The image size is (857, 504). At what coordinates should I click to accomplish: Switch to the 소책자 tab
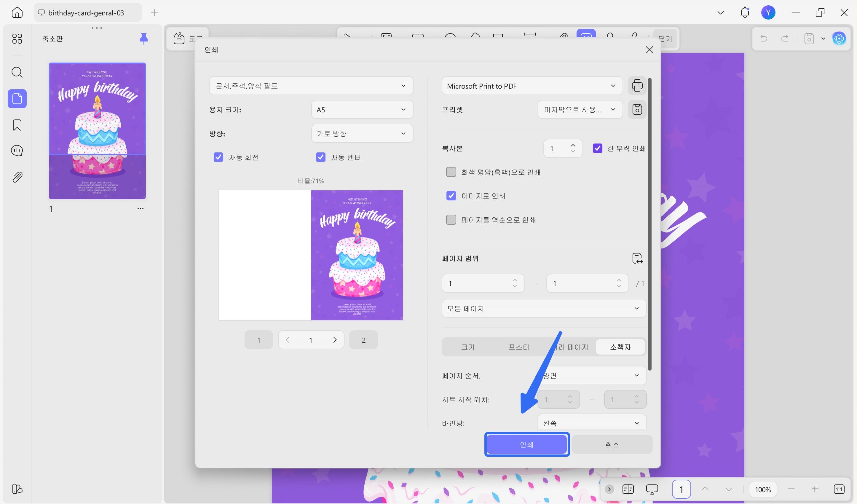(x=620, y=347)
